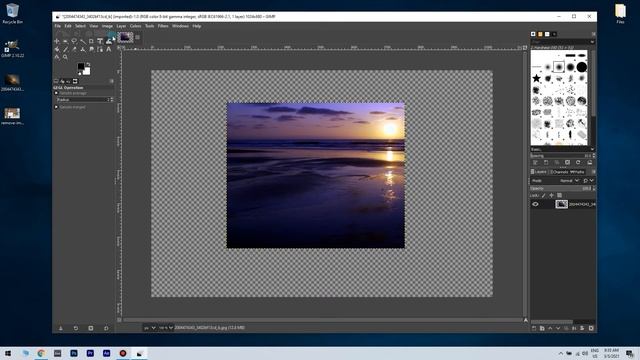Hide the layer with the eye icon

(536, 204)
